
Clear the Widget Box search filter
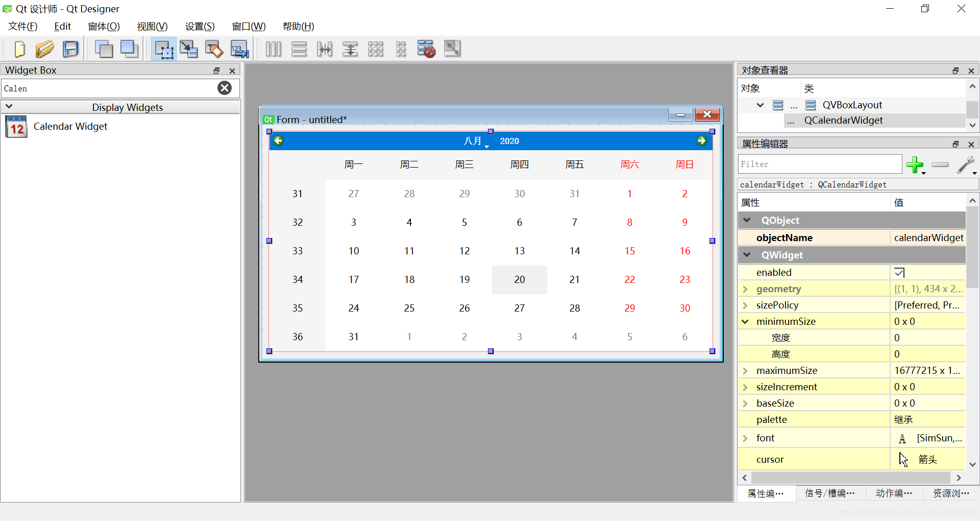click(225, 88)
